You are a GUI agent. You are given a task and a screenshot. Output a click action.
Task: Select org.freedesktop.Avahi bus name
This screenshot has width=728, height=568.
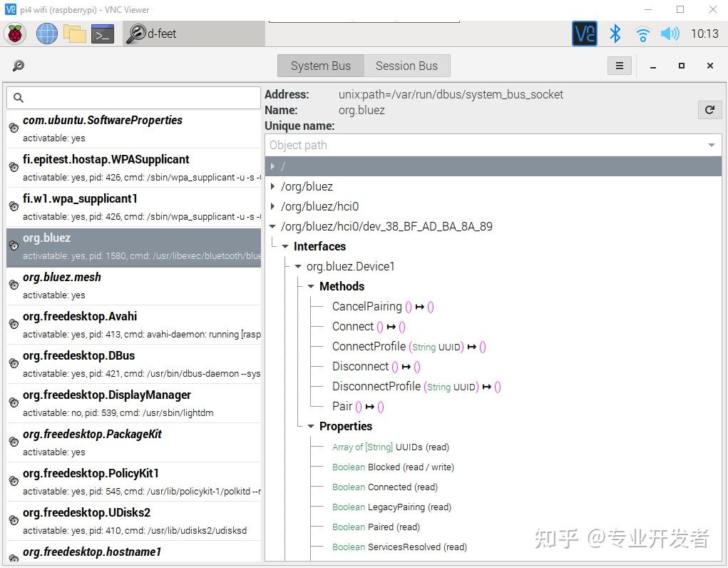pyautogui.click(x=134, y=325)
